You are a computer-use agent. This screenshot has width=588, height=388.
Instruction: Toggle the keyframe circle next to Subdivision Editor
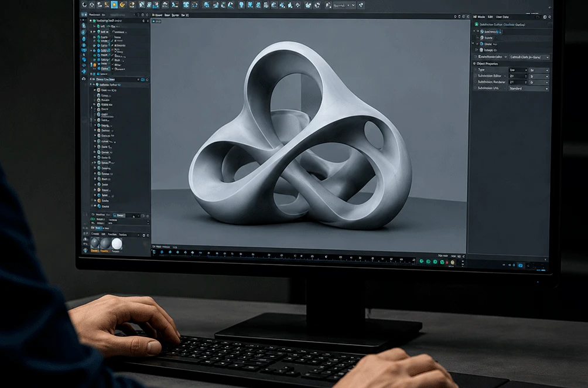coord(475,76)
